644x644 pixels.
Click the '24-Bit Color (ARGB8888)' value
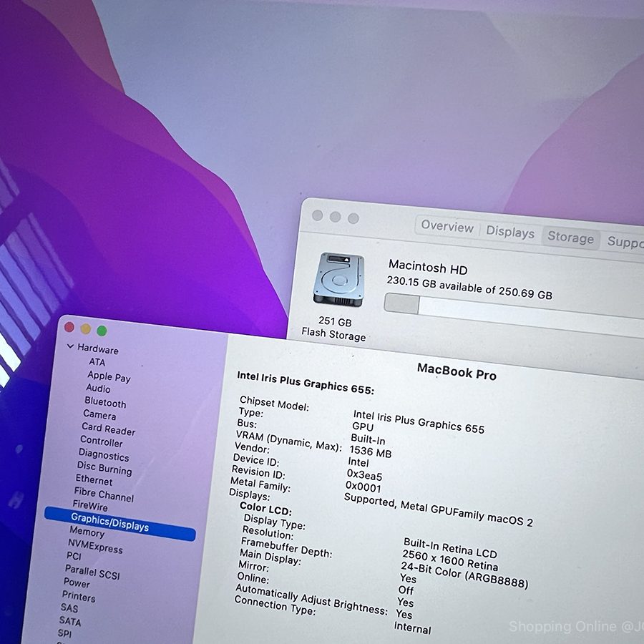[464, 575]
